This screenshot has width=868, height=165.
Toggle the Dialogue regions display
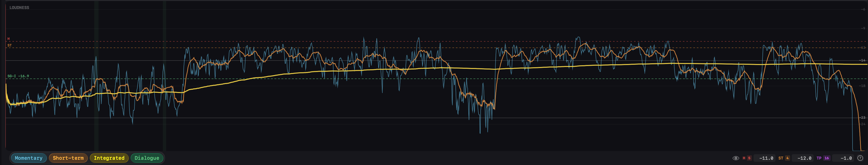click(147, 158)
